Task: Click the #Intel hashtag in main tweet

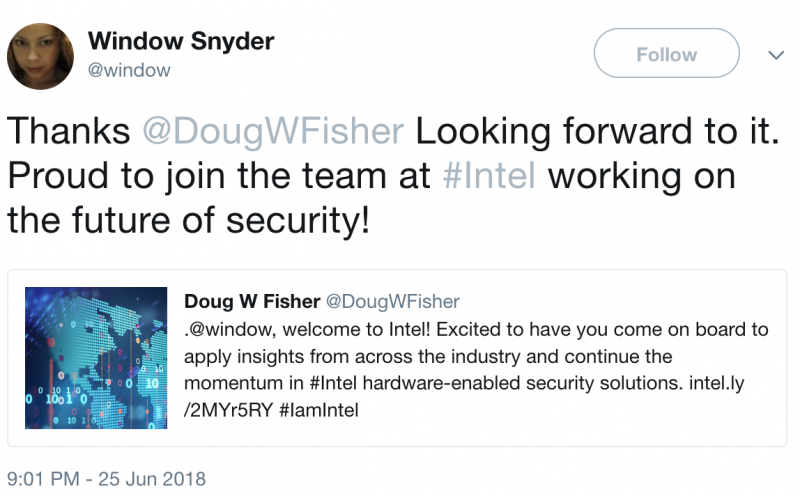Action: point(491,176)
